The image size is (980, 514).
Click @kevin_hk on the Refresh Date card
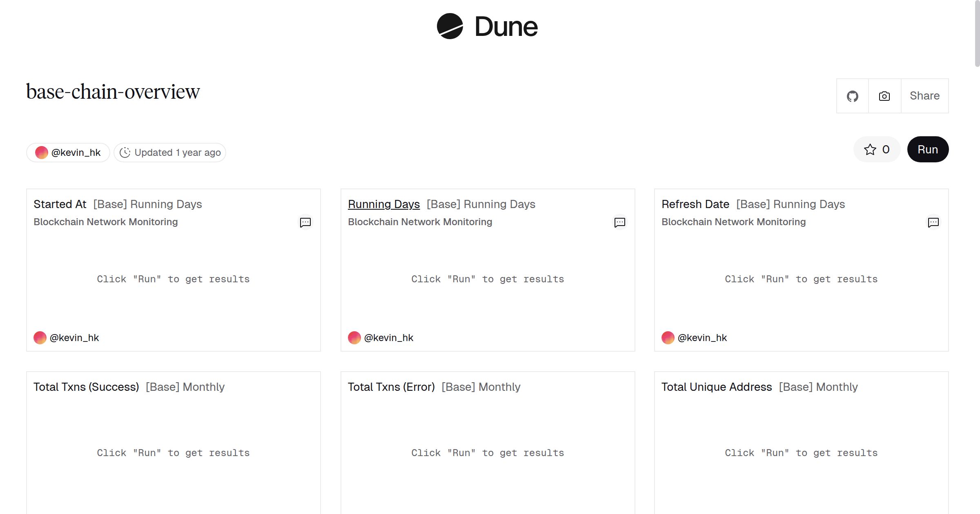[x=702, y=338]
